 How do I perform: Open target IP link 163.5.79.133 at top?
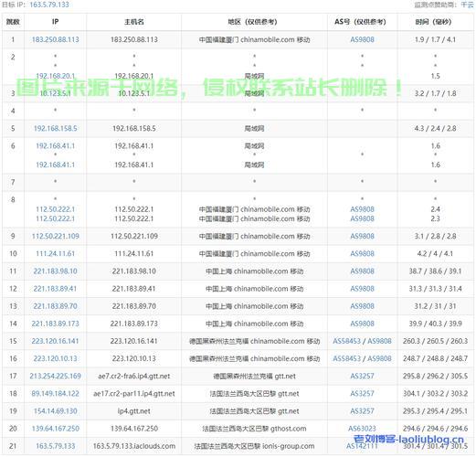(49, 5)
